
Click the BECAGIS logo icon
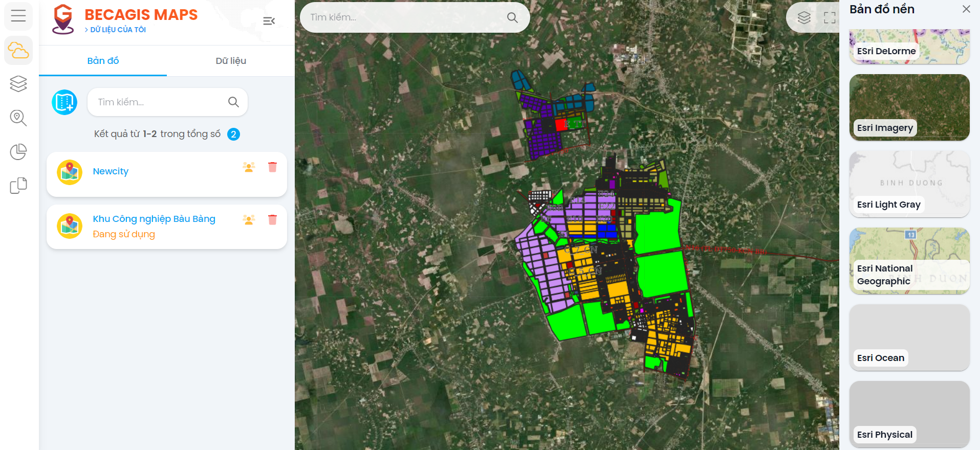[x=63, y=20]
